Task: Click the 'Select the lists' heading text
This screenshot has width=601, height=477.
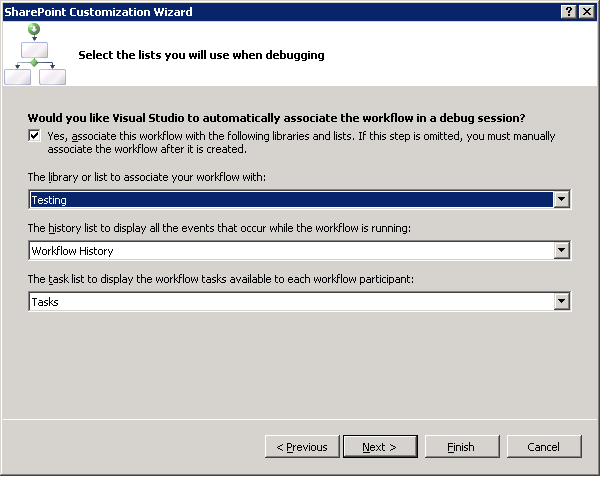Action: tap(201, 55)
